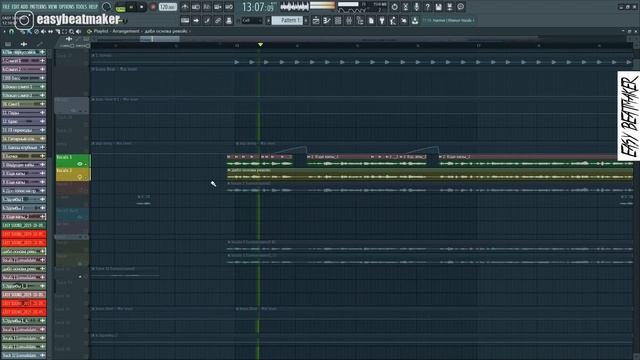This screenshot has height=360, width=640.
Task: Open the Playlist view icon
Action: click(316, 20)
